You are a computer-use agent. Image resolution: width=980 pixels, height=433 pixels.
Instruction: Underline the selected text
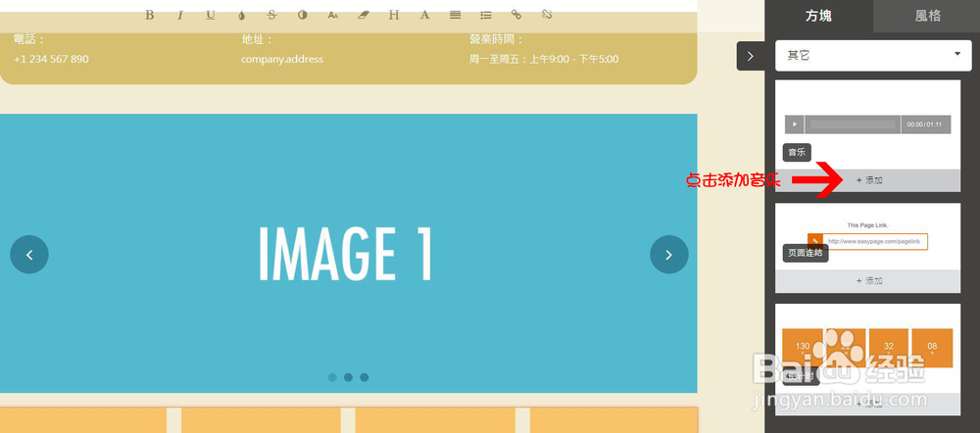211,15
